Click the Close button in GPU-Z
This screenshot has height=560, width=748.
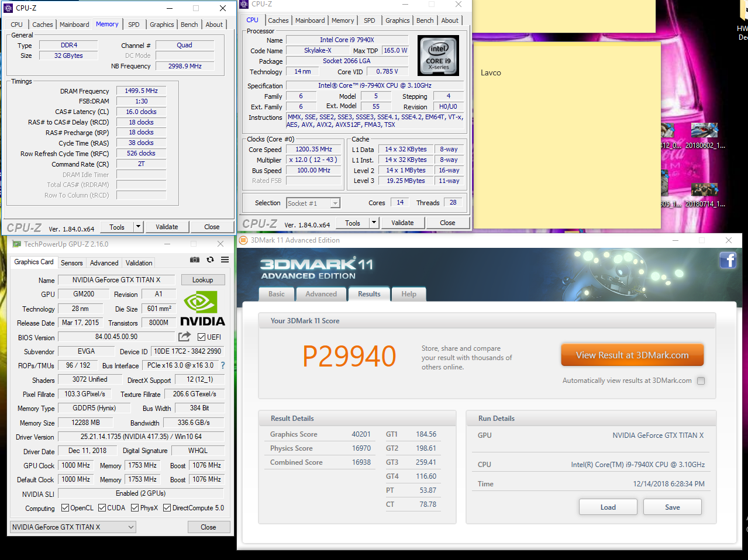tap(209, 527)
